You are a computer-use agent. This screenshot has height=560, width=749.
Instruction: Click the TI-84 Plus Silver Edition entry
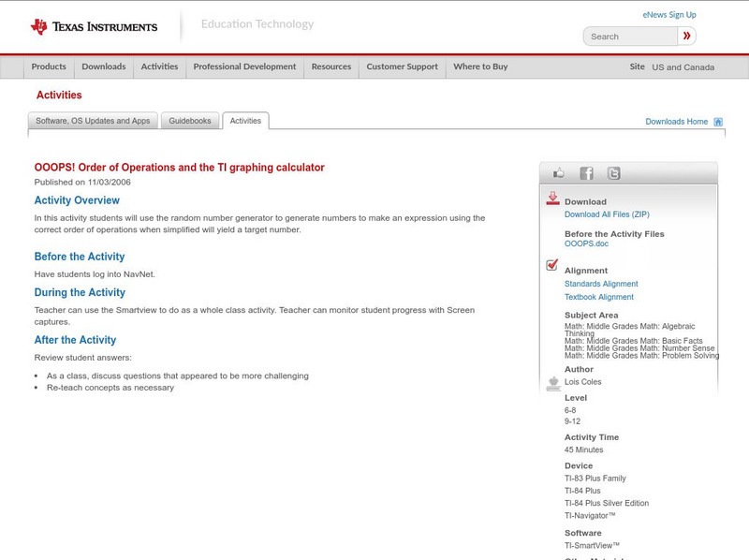click(607, 503)
